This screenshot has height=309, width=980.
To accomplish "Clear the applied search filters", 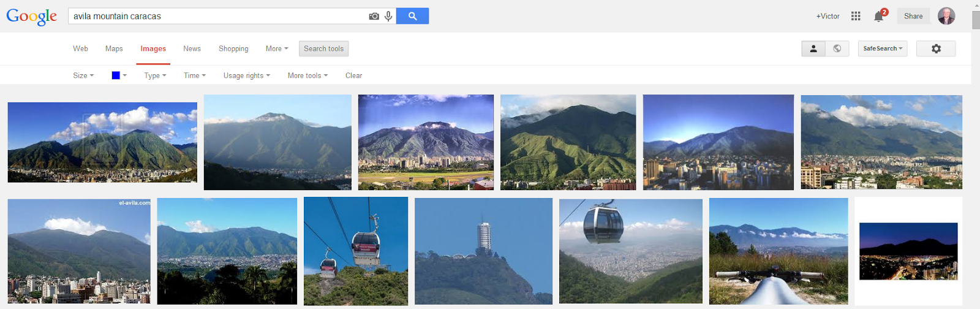I will [353, 75].
